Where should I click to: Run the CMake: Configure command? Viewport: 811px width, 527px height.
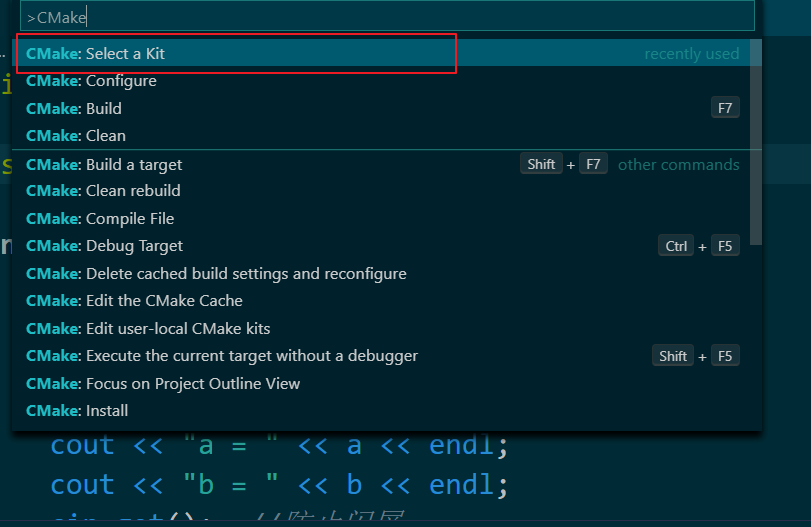coord(387,81)
